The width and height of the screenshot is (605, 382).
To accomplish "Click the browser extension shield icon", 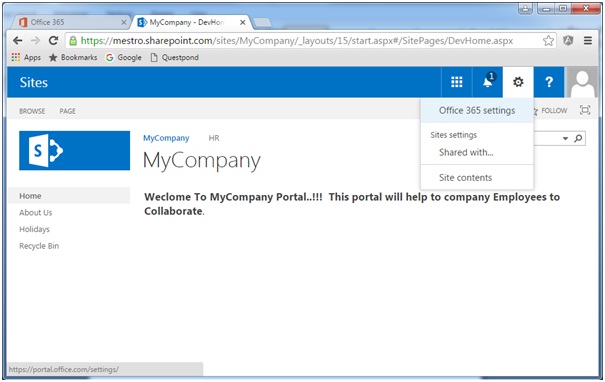I will [x=568, y=40].
